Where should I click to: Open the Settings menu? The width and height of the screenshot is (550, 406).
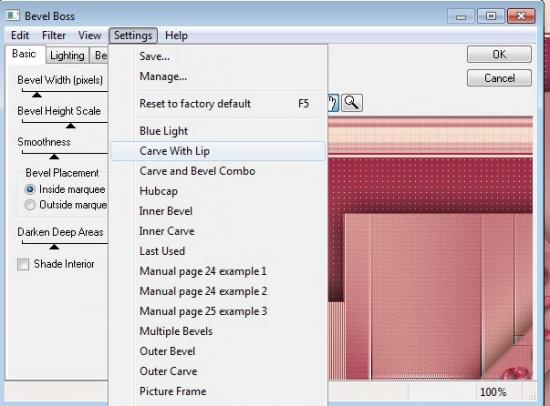[133, 35]
